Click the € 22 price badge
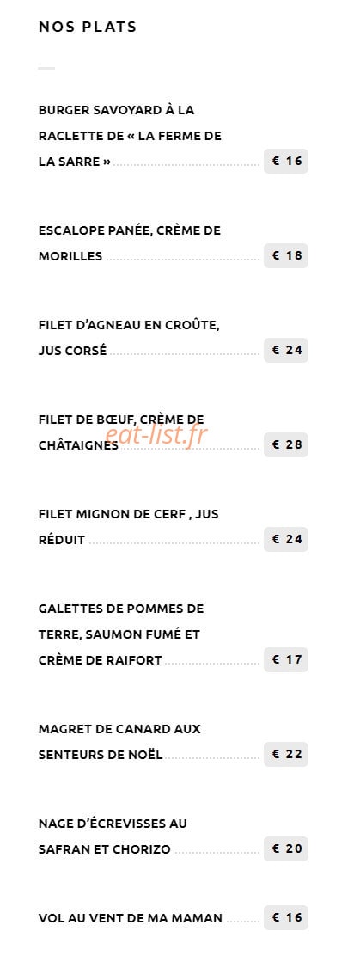This screenshot has width=360, height=980. tap(286, 755)
